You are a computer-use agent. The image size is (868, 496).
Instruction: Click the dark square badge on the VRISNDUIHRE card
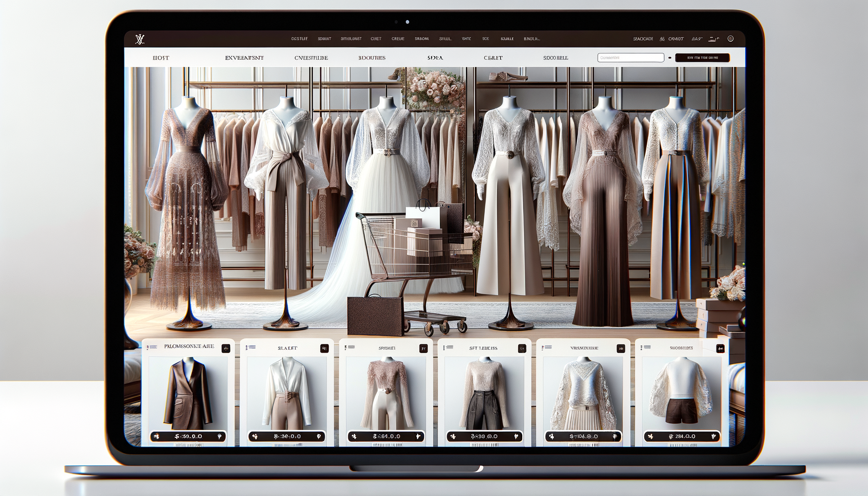click(x=621, y=348)
